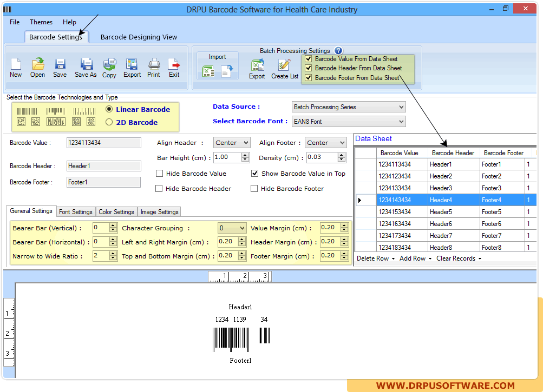Click the Barcode Value input field
Image resolution: width=543 pixels, height=392 pixels.
pyautogui.click(x=103, y=143)
